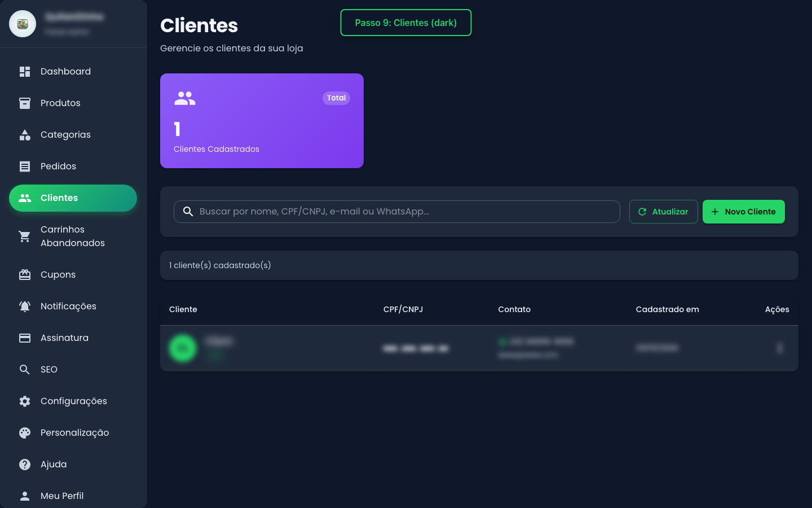The height and width of the screenshot is (508, 812).
Task: Click the Carrinhos Abandonados cart icon
Action: [25, 237]
